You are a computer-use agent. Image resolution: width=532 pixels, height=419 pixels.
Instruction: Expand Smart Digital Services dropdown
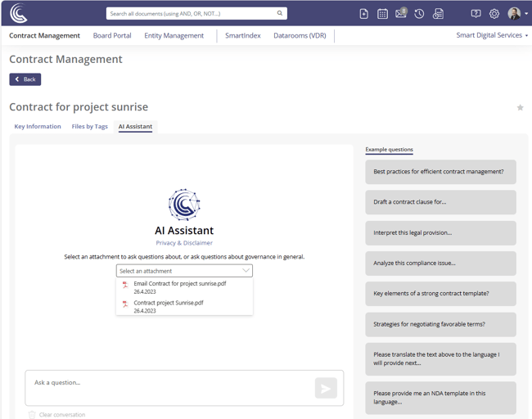pyautogui.click(x=492, y=35)
